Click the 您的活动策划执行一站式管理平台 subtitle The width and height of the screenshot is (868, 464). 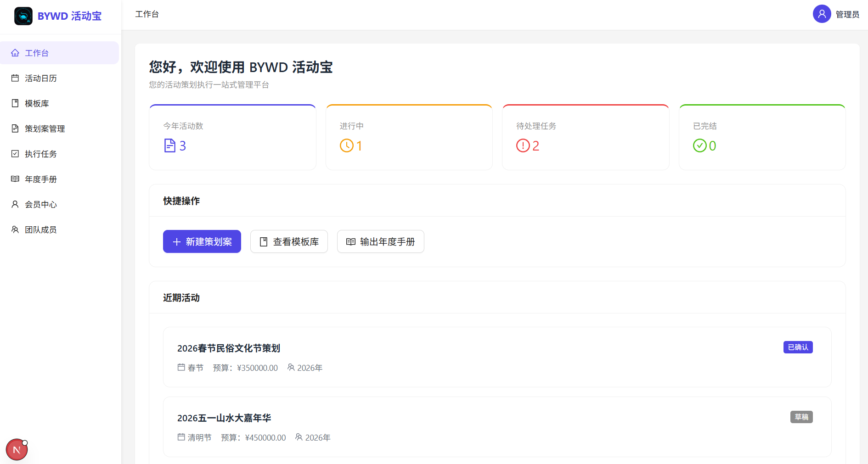click(x=209, y=84)
